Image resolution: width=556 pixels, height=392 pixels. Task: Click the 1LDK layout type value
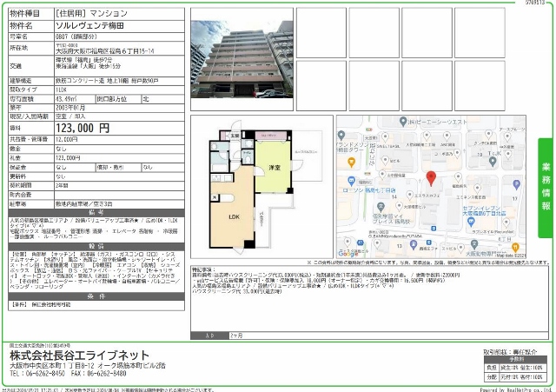[x=61, y=90]
